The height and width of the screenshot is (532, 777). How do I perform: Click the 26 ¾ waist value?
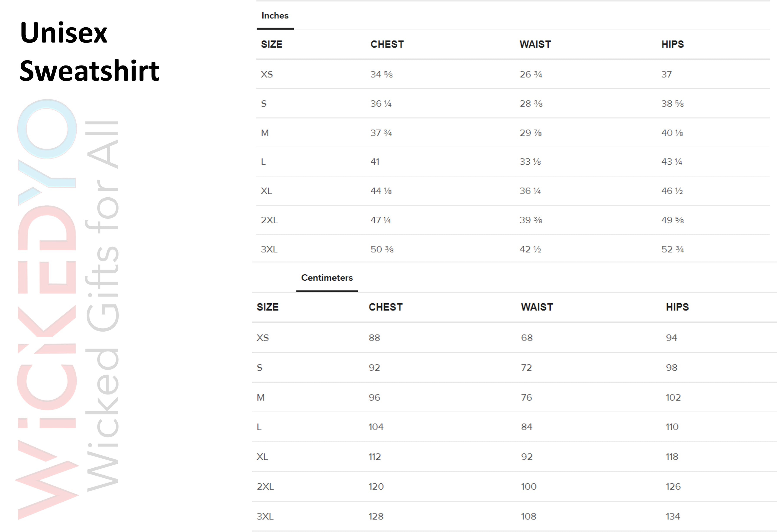click(x=531, y=74)
